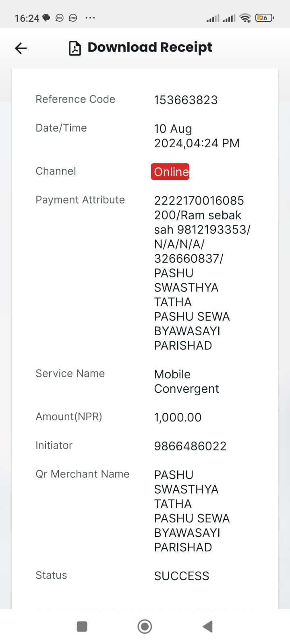
Task: Tap the Qr Merchant Name label
Action: coord(83,474)
